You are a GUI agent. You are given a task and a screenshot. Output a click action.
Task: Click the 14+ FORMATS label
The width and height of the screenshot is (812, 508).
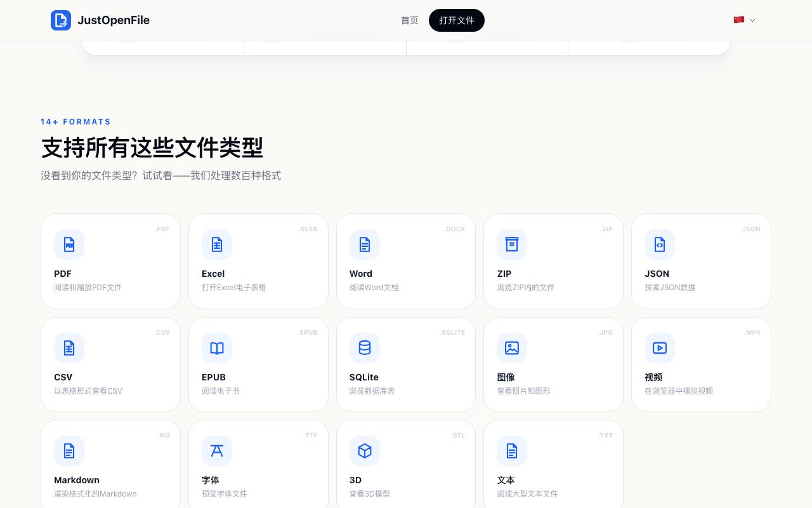click(76, 122)
